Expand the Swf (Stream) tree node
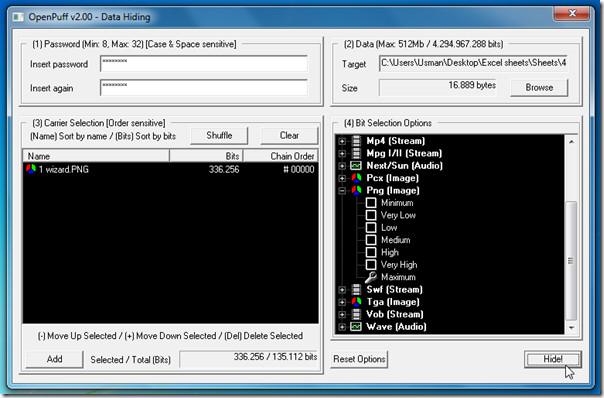 (x=342, y=289)
